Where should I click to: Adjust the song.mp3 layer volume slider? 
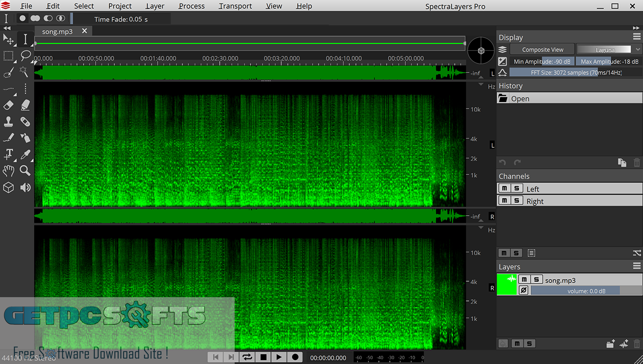point(586,291)
